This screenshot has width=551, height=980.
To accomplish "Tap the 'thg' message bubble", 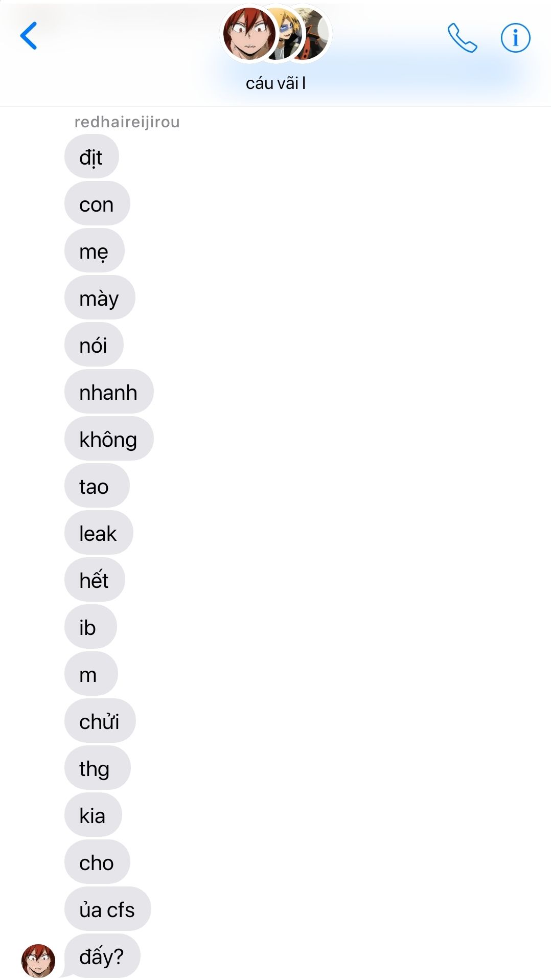I will pos(97,768).
